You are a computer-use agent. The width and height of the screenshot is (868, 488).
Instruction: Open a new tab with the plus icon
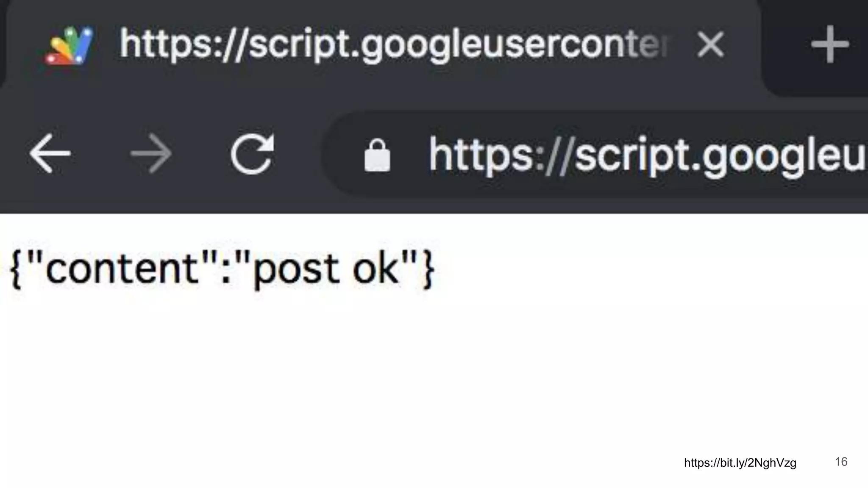pos(829,44)
